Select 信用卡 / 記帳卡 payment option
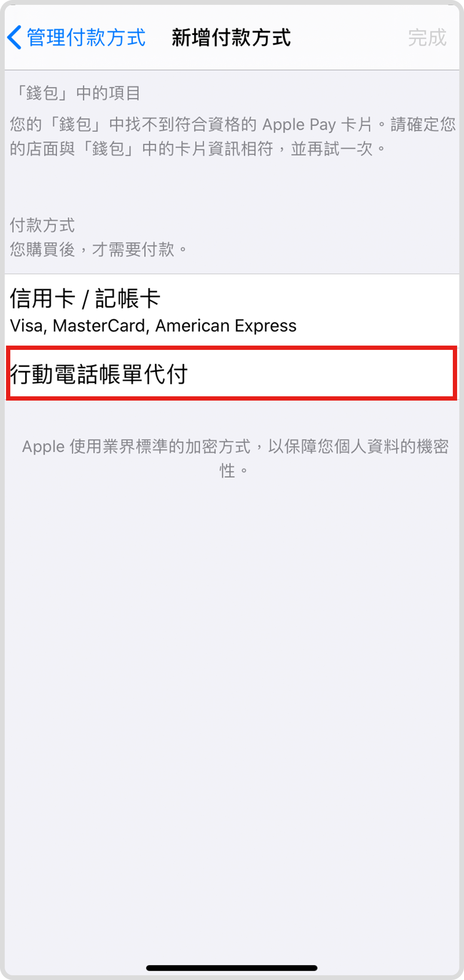The image size is (464, 980). (232, 311)
